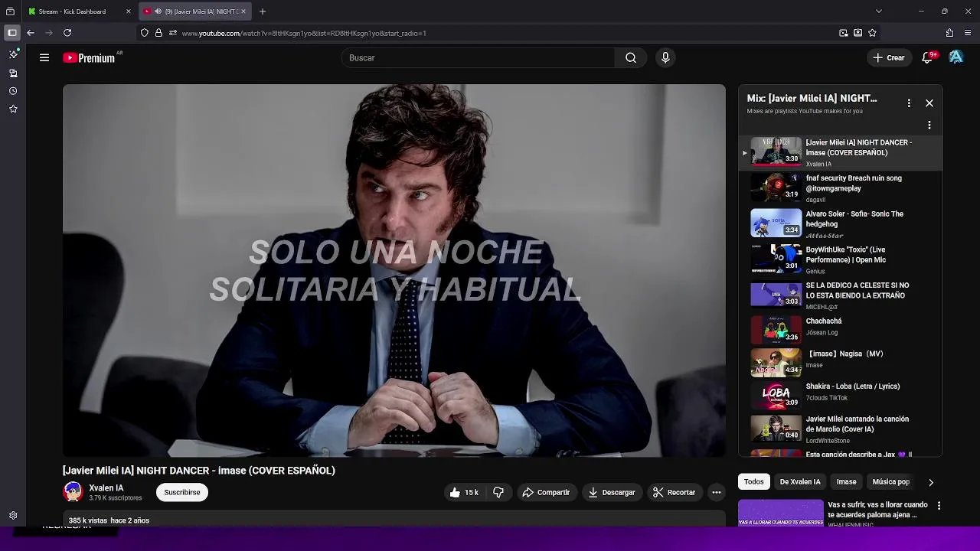Click the Compartir share button

546,492
